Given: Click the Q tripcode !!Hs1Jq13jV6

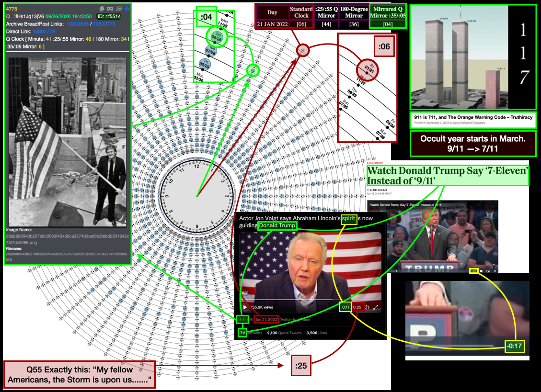Looking at the screenshot, I should pos(29,16).
